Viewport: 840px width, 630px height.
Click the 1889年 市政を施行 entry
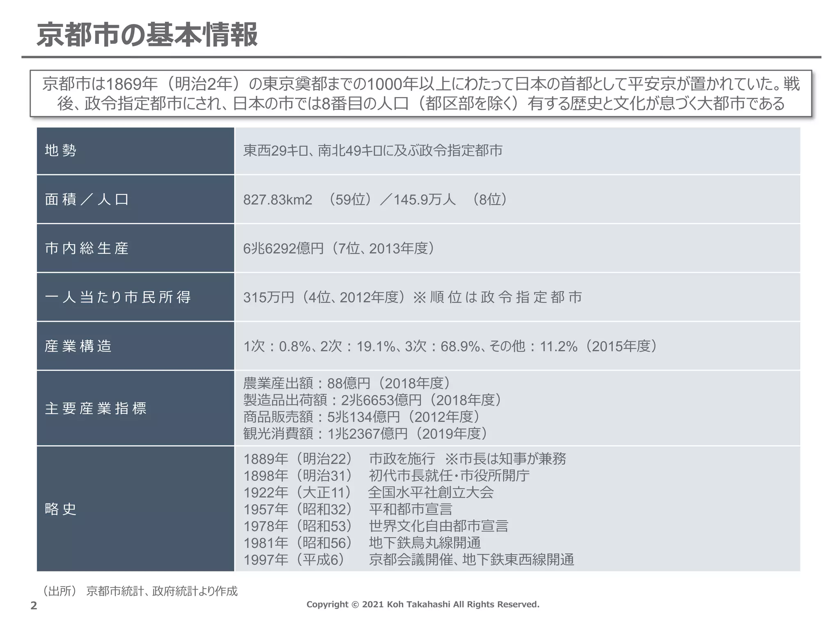405,459
